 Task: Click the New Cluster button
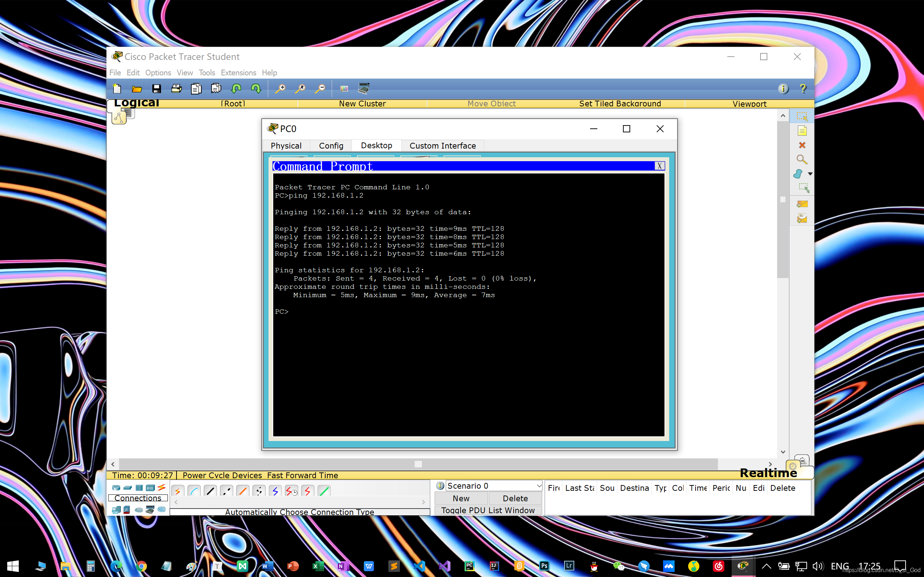pyautogui.click(x=361, y=103)
